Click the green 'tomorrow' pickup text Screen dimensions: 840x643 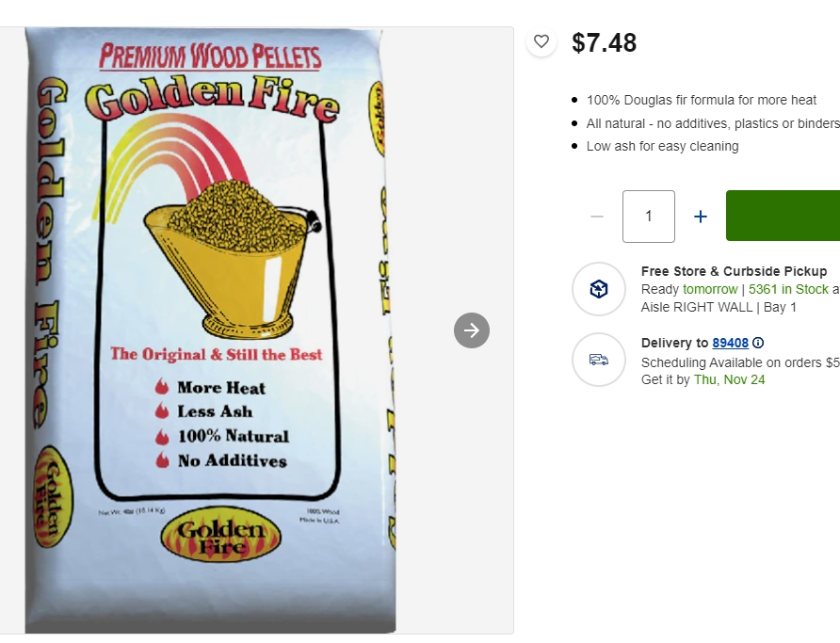click(710, 289)
